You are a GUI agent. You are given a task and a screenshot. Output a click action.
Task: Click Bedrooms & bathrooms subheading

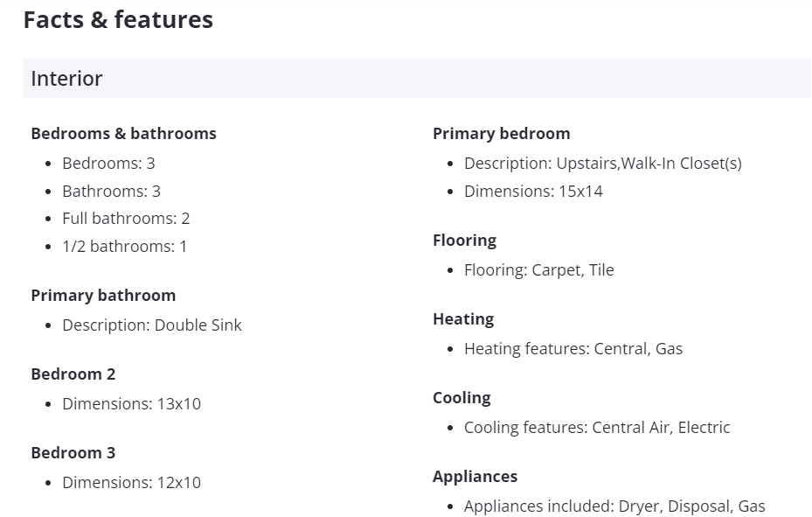pyautogui.click(x=123, y=134)
